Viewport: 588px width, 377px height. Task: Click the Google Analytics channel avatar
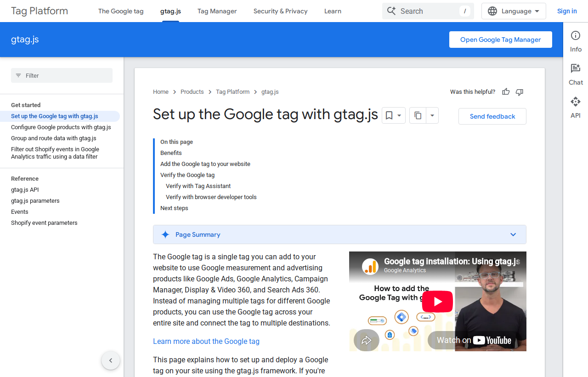click(x=370, y=266)
